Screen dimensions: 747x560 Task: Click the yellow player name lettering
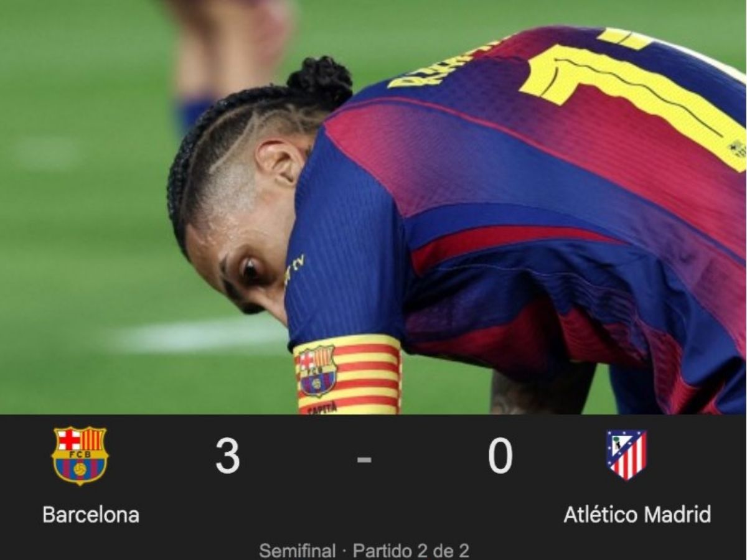[x=442, y=65]
